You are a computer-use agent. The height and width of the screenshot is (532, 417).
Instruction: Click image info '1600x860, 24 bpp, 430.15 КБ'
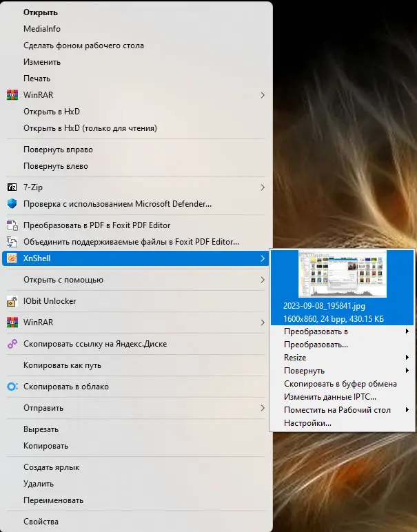334,319
